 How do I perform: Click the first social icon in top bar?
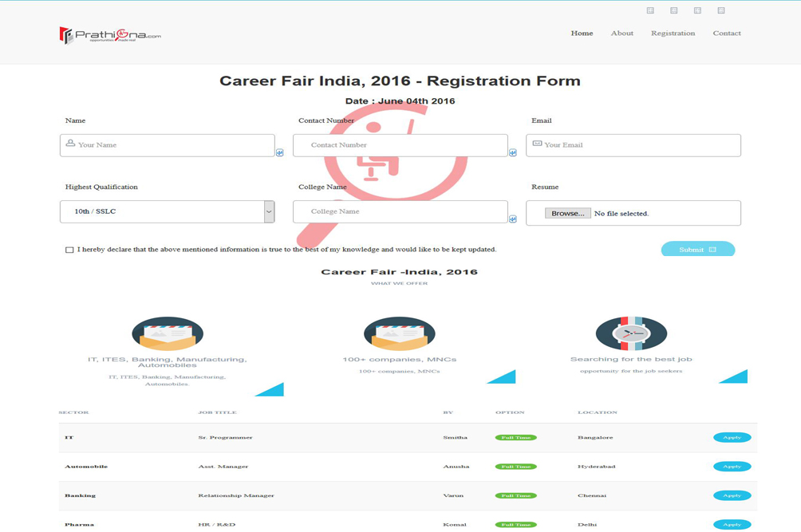pos(650,10)
